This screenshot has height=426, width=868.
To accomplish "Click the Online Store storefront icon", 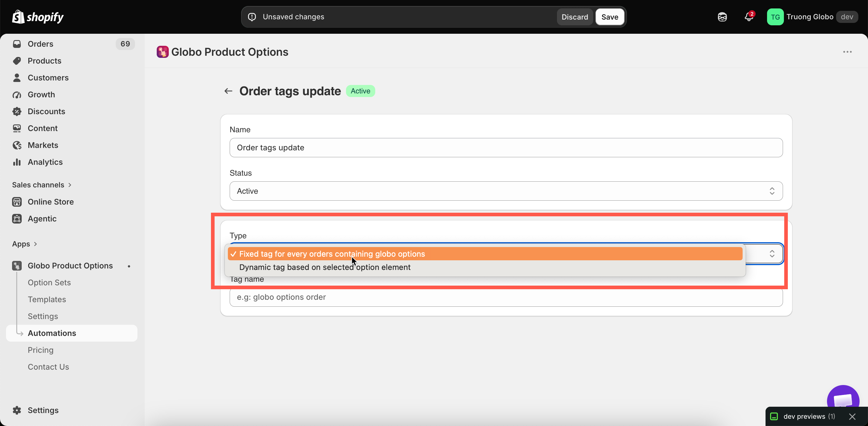I will pyautogui.click(x=17, y=202).
